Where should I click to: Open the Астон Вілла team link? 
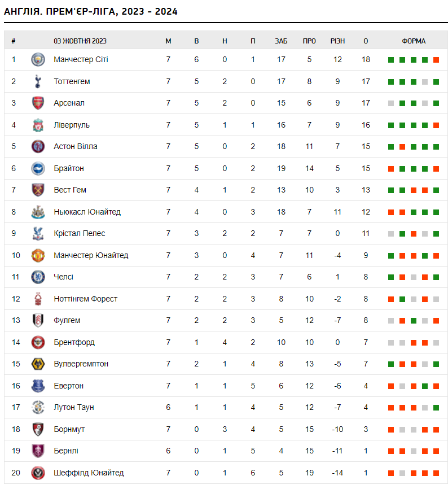tap(76, 147)
